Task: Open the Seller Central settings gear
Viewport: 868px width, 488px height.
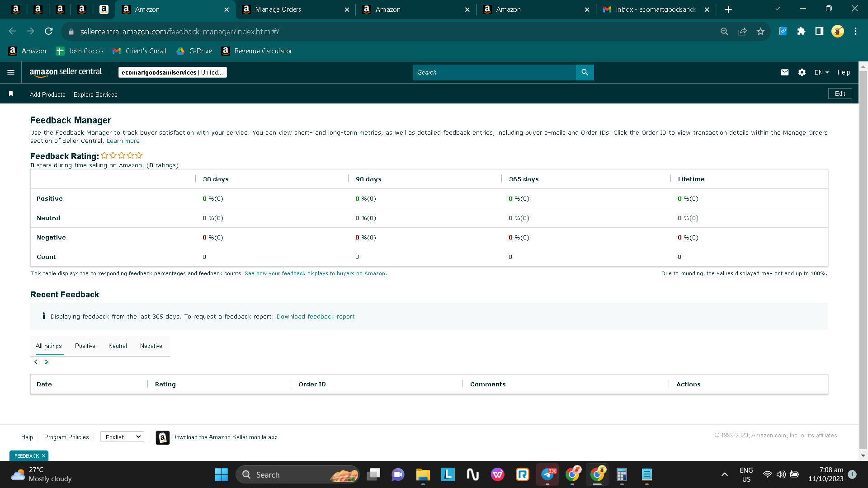Action: click(x=802, y=72)
